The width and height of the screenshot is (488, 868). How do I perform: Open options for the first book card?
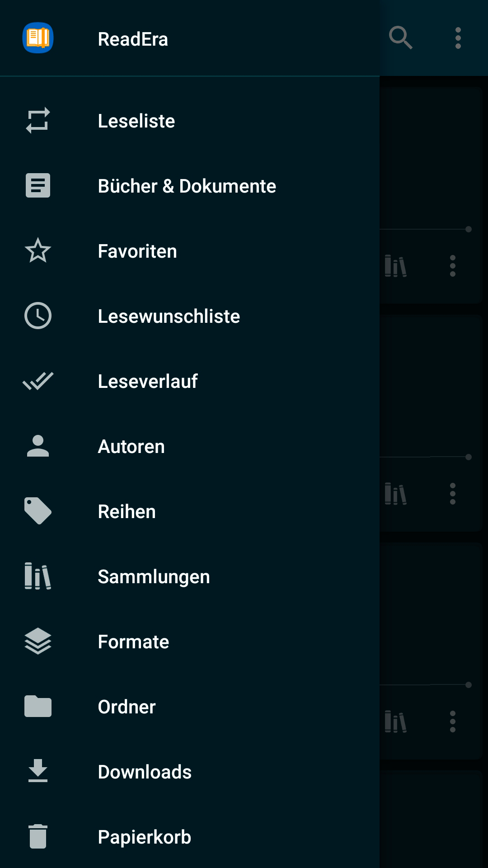pos(453,266)
